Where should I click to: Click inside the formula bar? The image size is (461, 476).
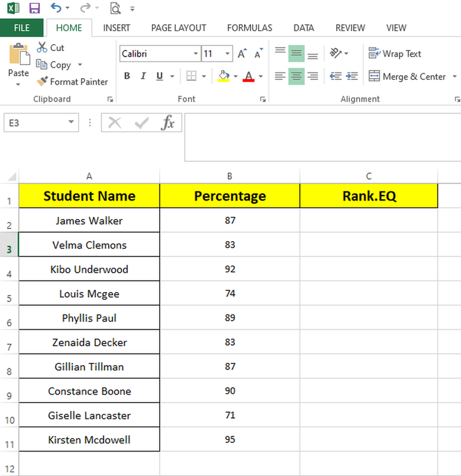[323, 137]
